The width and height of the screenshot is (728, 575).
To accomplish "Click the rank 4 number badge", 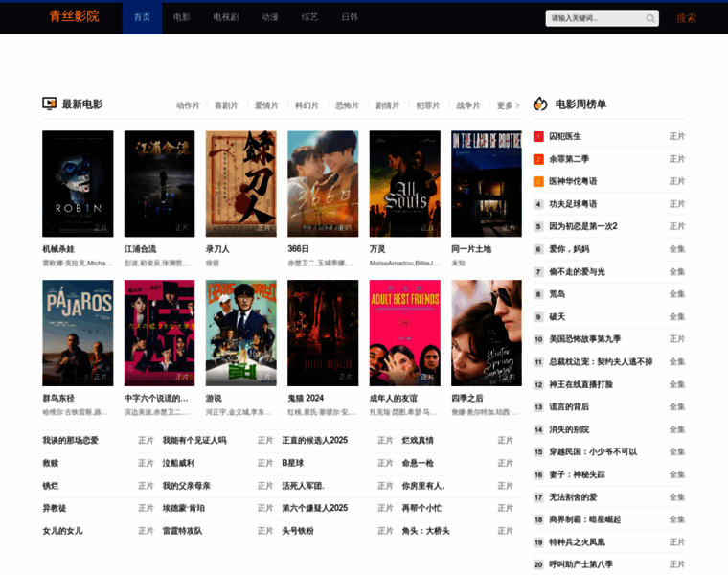I will click(538, 204).
